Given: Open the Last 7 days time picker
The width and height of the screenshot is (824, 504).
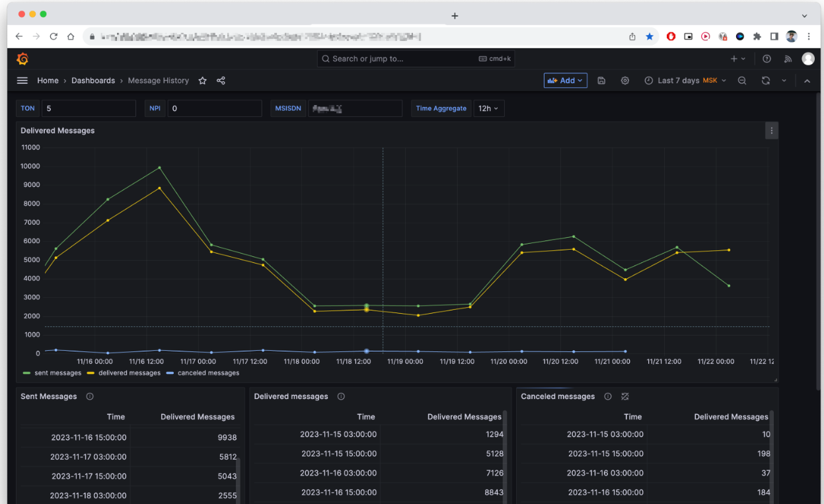Looking at the screenshot, I should coord(685,81).
